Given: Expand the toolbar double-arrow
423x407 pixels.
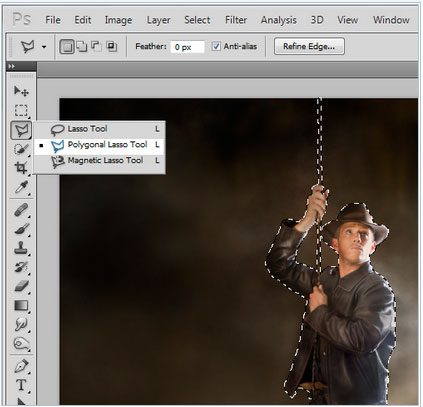Looking at the screenshot, I should [12, 66].
